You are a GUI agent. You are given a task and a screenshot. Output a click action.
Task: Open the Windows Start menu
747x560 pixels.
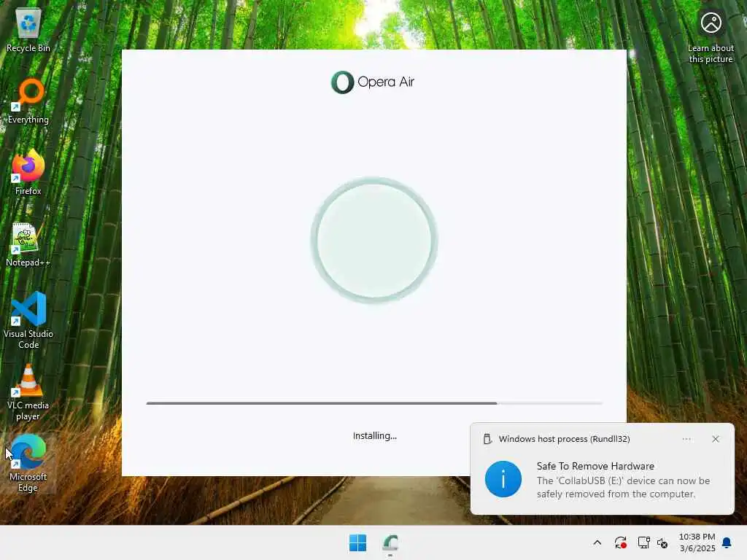click(357, 542)
